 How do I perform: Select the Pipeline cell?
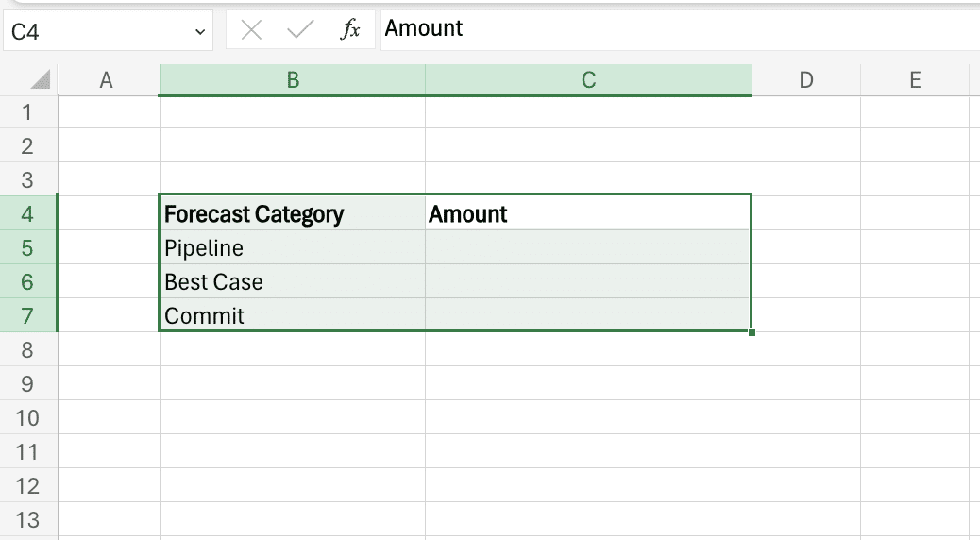tap(293, 248)
